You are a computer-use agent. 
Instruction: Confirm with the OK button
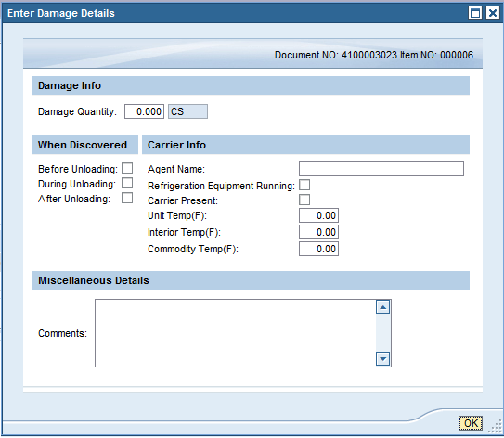[x=471, y=423]
